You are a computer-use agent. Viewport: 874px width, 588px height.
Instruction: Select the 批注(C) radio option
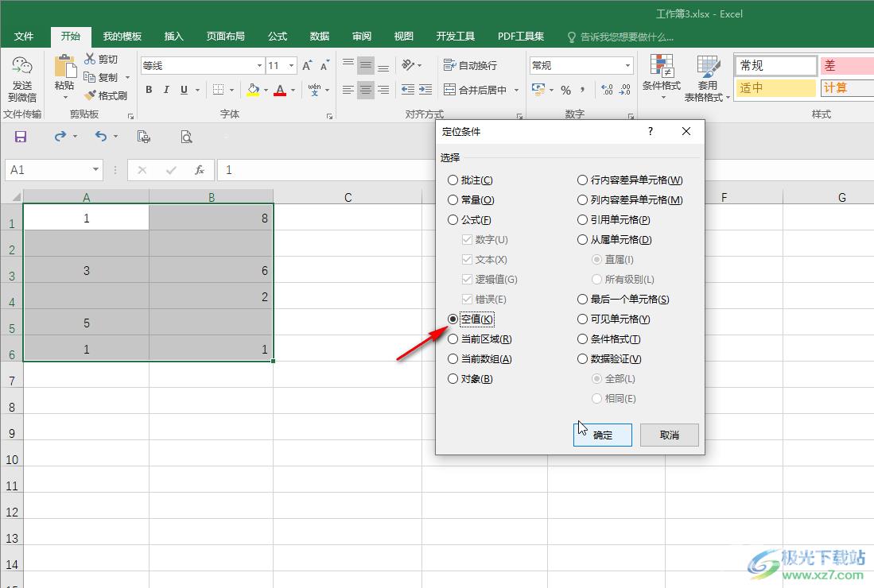coord(471,180)
